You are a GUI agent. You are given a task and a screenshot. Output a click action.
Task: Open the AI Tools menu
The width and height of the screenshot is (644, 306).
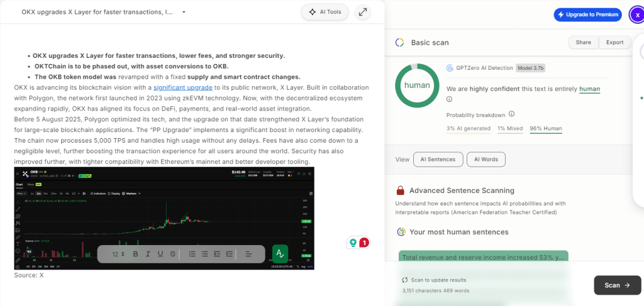pos(325,12)
